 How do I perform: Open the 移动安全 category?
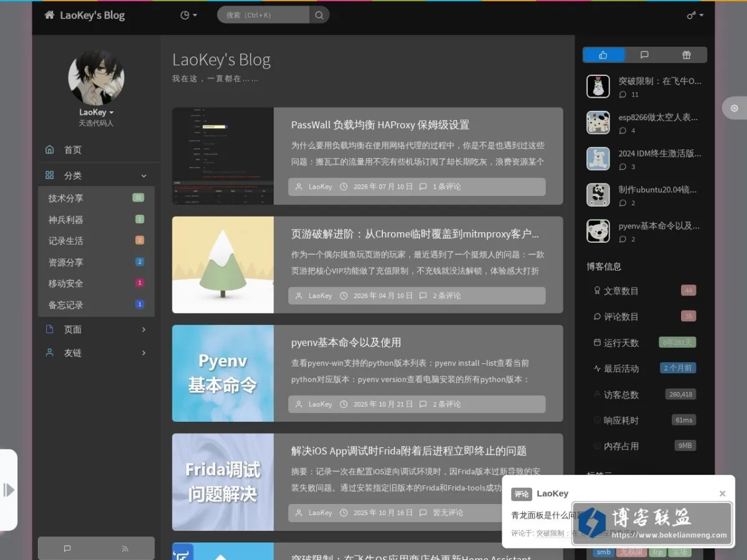96,283
